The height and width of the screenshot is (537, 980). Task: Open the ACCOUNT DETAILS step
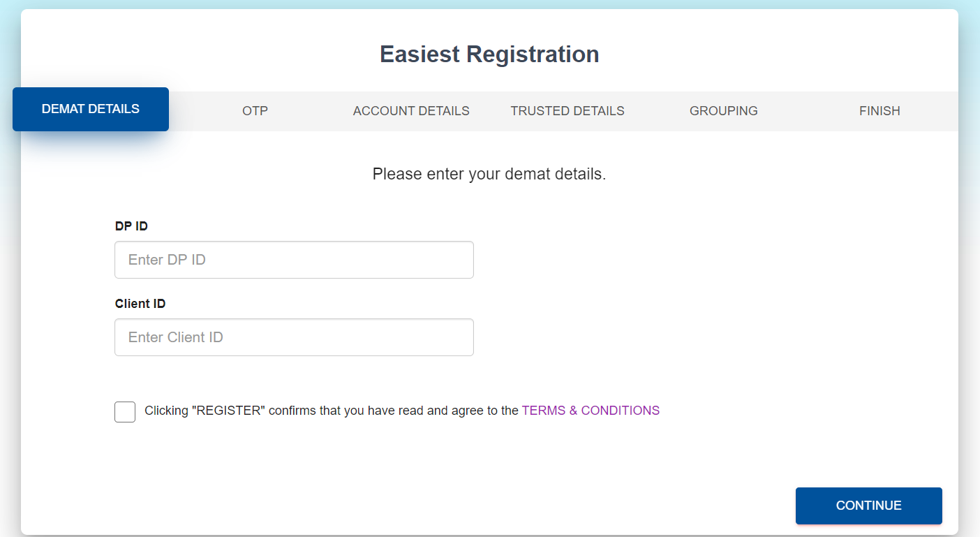(x=411, y=111)
